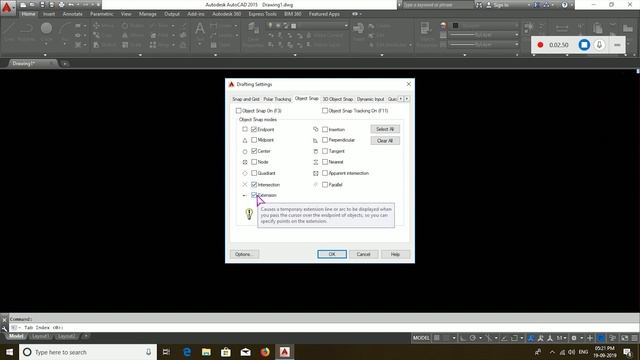
Task: Enable Object Snap On (F3) checkbox
Action: [x=238, y=111]
